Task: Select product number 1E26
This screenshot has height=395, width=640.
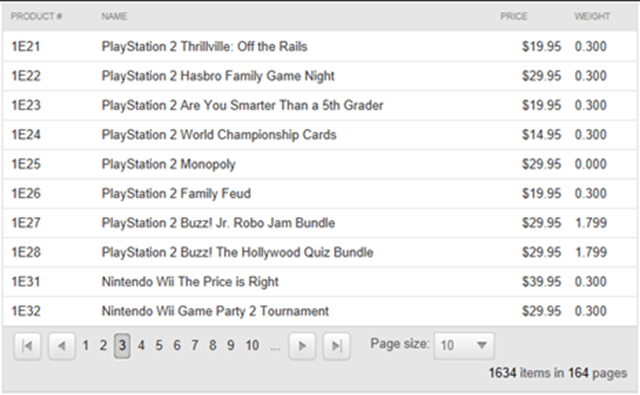Action: coord(26,193)
